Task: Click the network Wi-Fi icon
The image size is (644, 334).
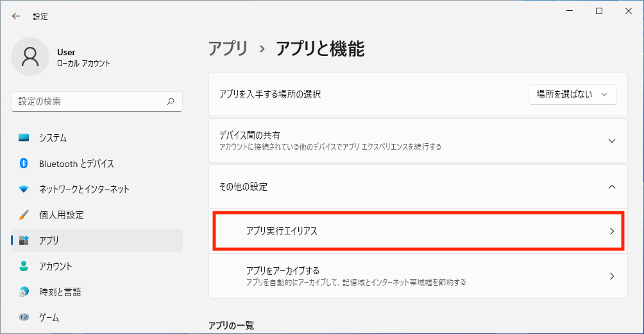Action: tap(24, 189)
